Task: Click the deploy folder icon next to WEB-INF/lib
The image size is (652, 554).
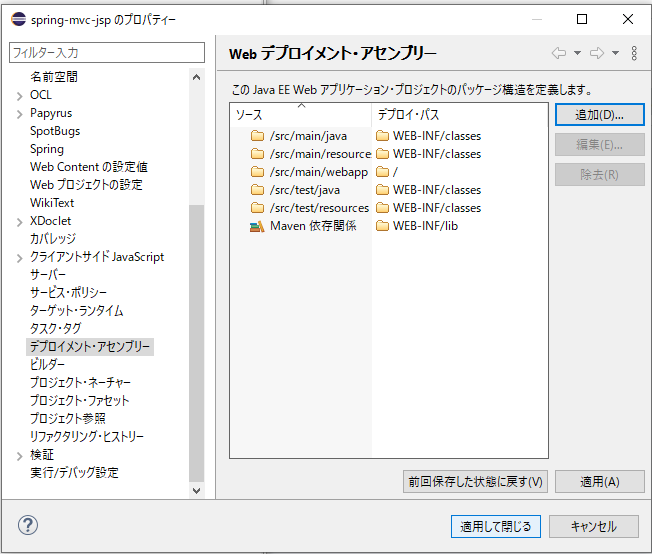Action: [x=382, y=226]
